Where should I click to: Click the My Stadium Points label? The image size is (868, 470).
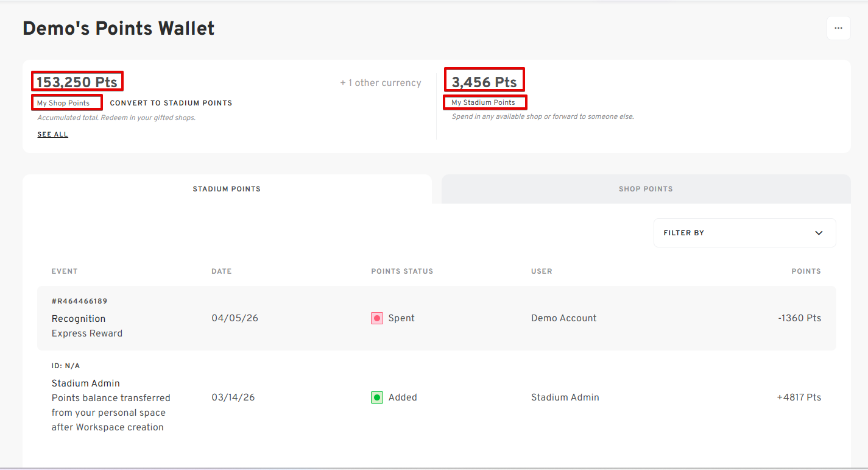(483, 102)
